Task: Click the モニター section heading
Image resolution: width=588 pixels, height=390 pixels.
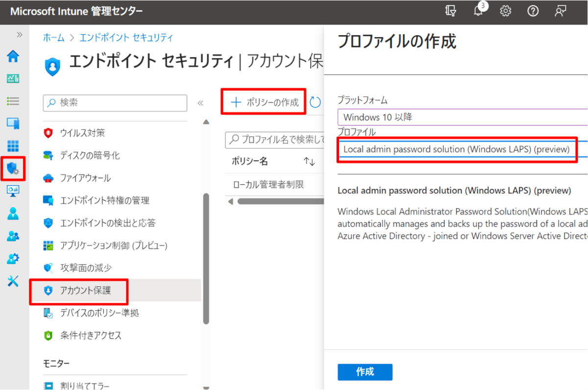Action: pos(56,364)
